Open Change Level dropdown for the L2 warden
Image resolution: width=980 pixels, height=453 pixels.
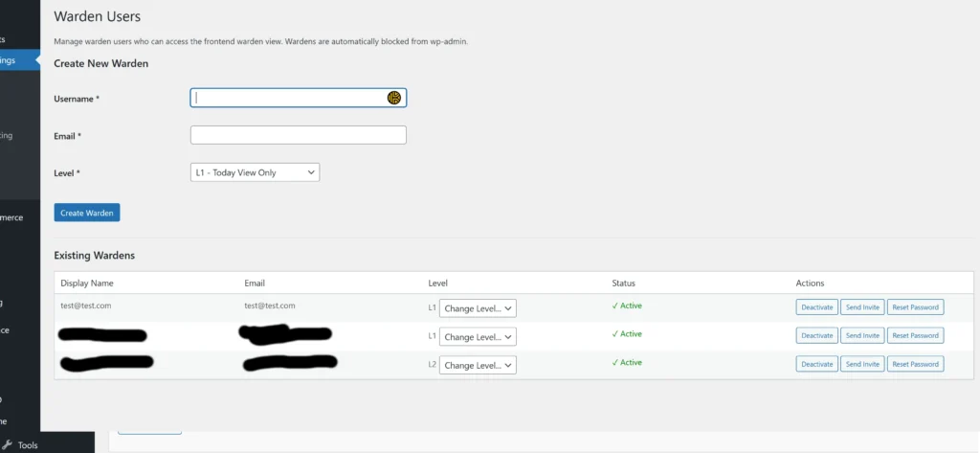(478, 365)
